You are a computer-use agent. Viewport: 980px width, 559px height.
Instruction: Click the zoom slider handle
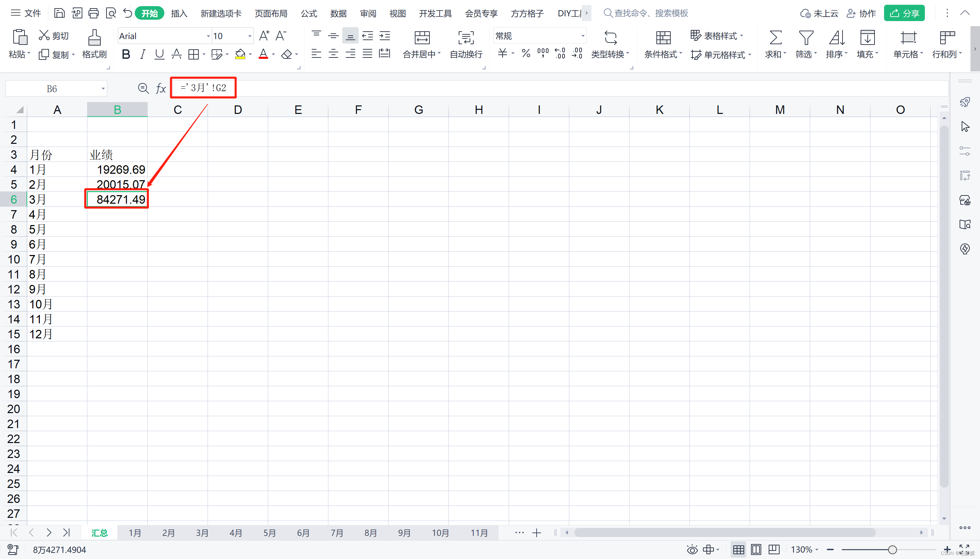[x=893, y=549]
